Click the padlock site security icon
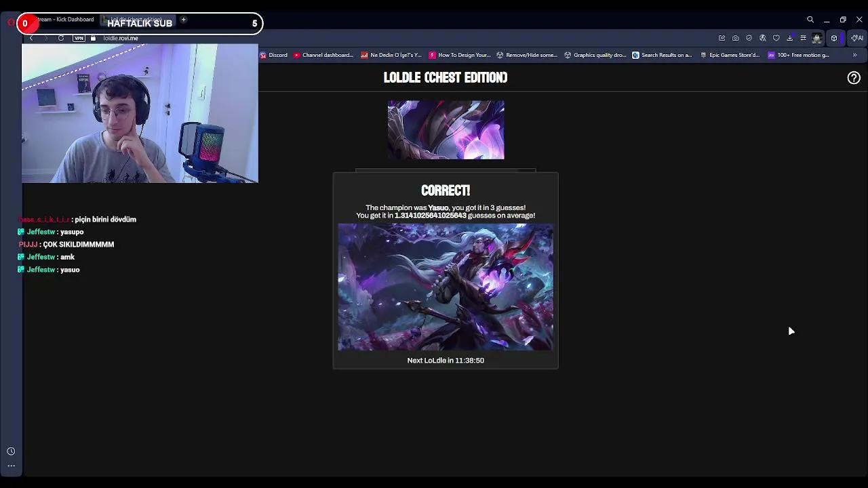 94,38
